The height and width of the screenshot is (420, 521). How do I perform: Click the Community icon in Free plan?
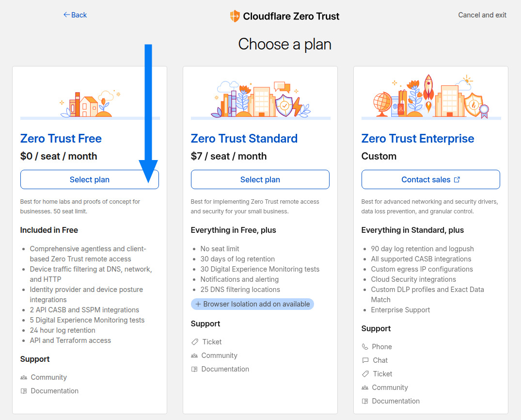[24, 377]
